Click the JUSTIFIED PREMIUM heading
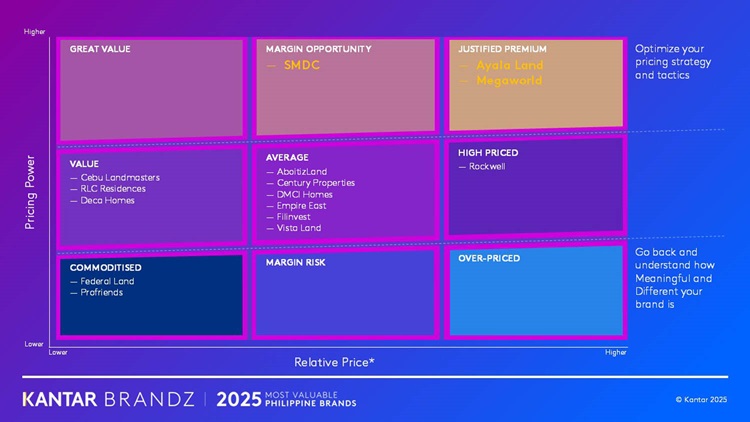Image resolution: width=750 pixels, height=422 pixels. tap(502, 49)
